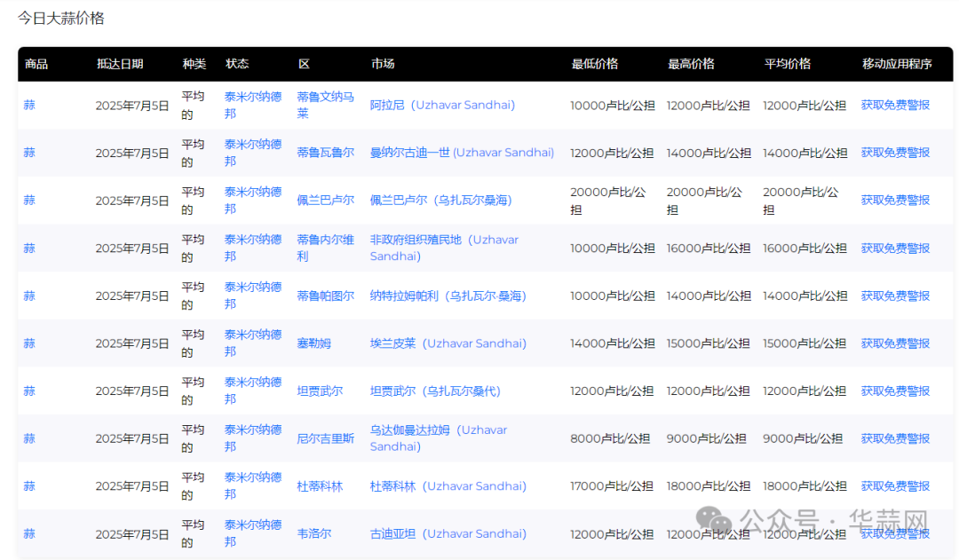Select district link 尼尔吉里斯
The width and height of the screenshot is (959, 560).
pos(325,438)
